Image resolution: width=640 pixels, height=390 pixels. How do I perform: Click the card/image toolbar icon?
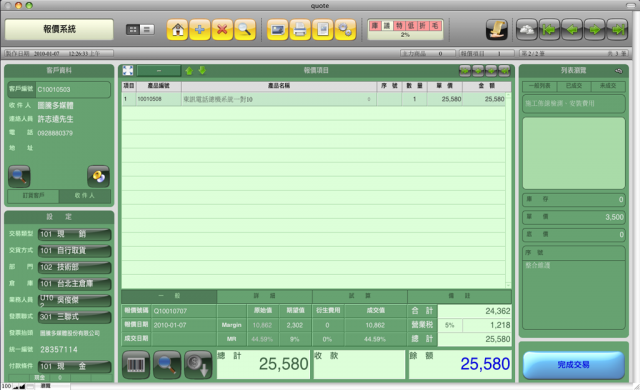(278, 30)
